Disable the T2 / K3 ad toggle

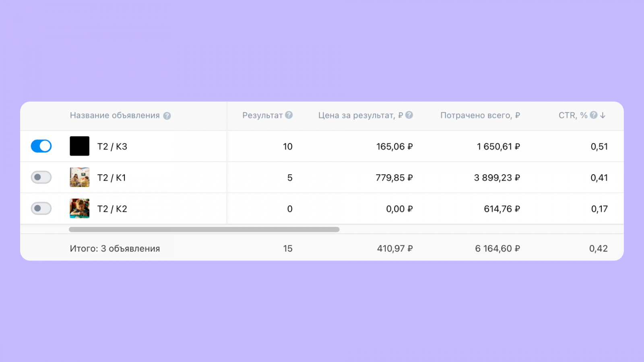(41, 146)
